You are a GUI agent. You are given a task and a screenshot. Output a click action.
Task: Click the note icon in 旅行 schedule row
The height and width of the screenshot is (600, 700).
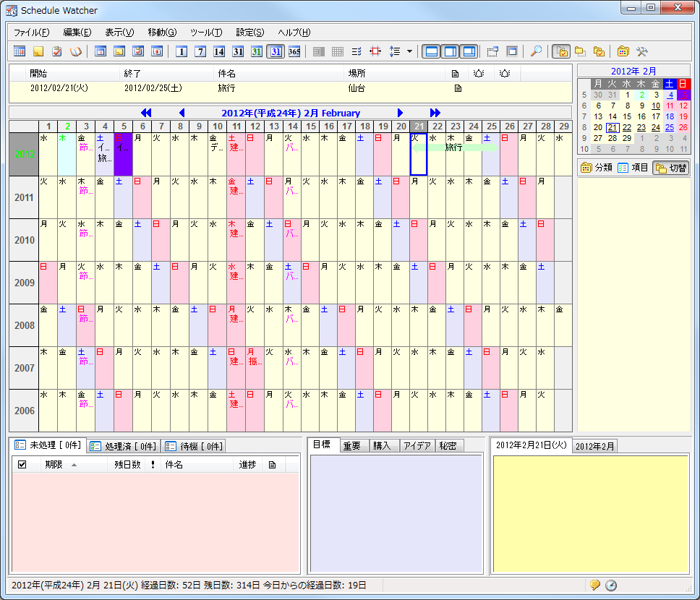[x=458, y=88]
